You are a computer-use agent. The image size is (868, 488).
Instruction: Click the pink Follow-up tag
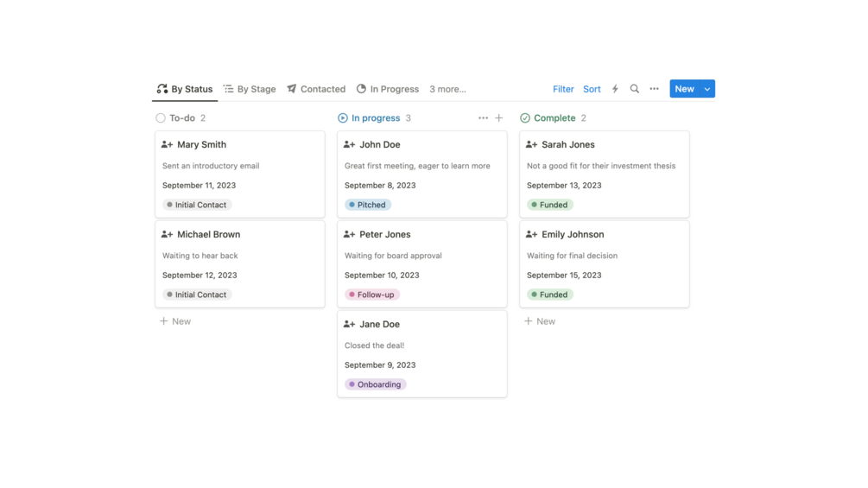coord(372,295)
